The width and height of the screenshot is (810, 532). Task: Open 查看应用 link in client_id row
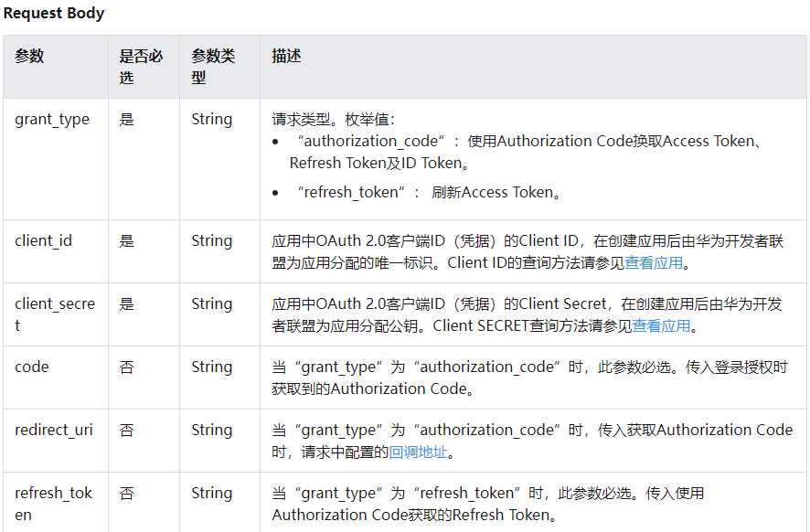coord(654,263)
